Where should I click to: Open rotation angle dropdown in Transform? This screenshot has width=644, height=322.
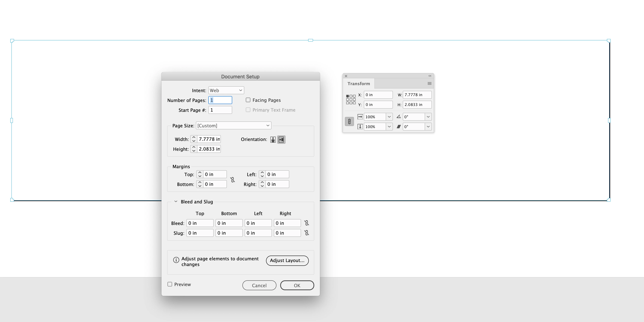coord(428,117)
